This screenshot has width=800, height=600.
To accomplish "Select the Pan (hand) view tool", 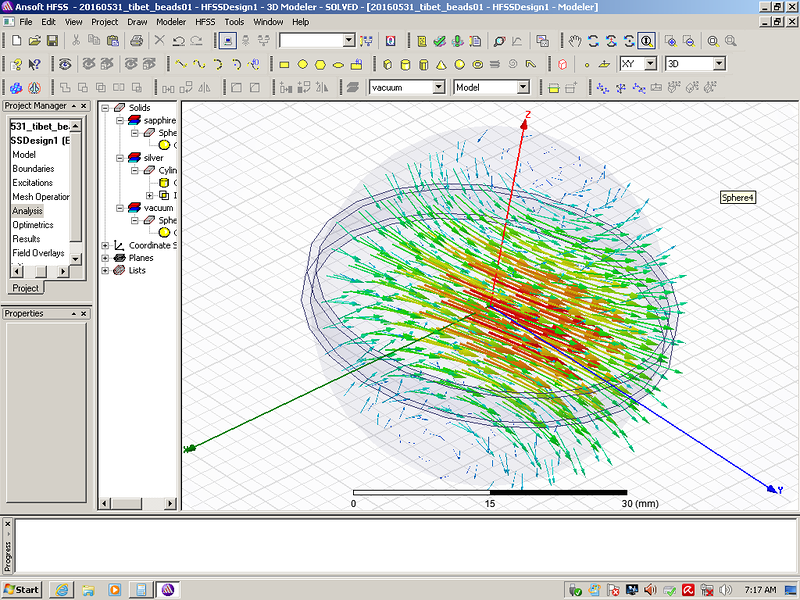I will tap(575, 41).
